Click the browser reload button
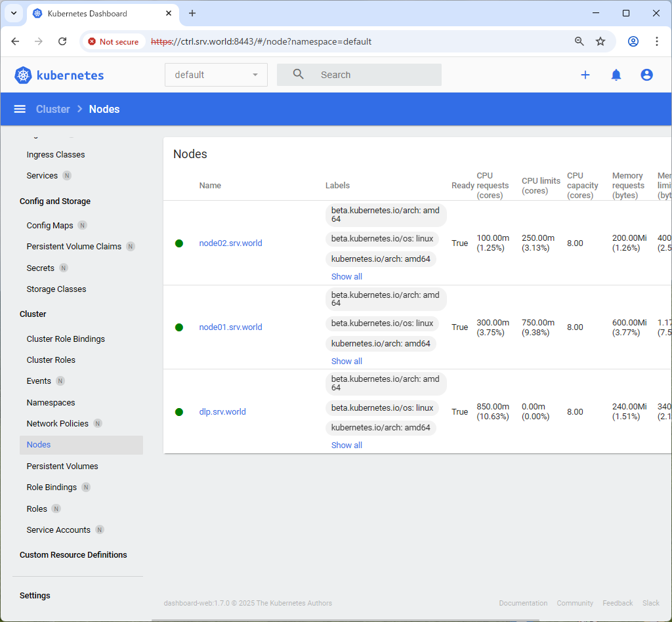The height and width of the screenshot is (622, 672). click(x=62, y=41)
